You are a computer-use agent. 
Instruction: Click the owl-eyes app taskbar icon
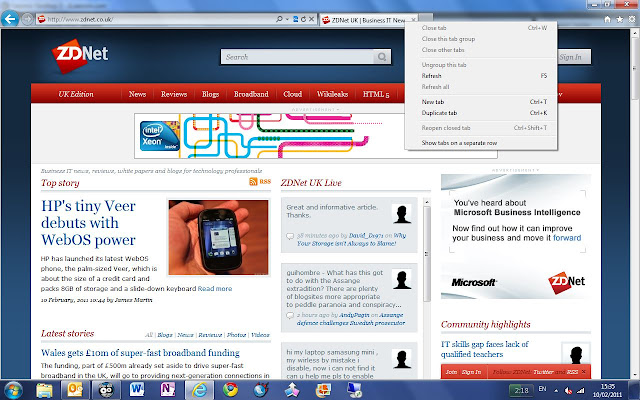point(106,390)
